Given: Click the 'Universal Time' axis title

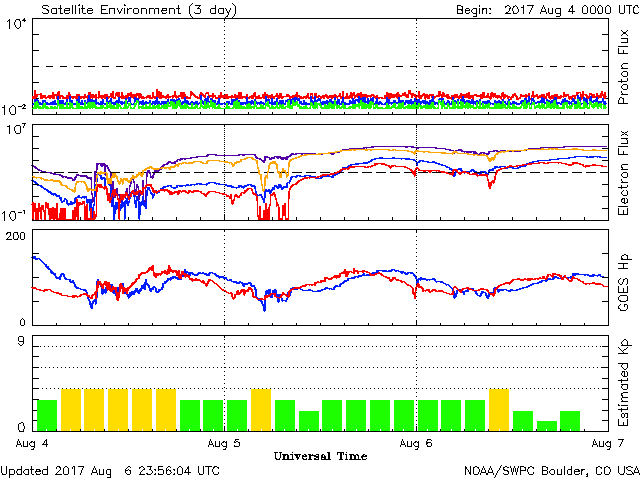Looking at the screenshot, I should click(x=320, y=456).
